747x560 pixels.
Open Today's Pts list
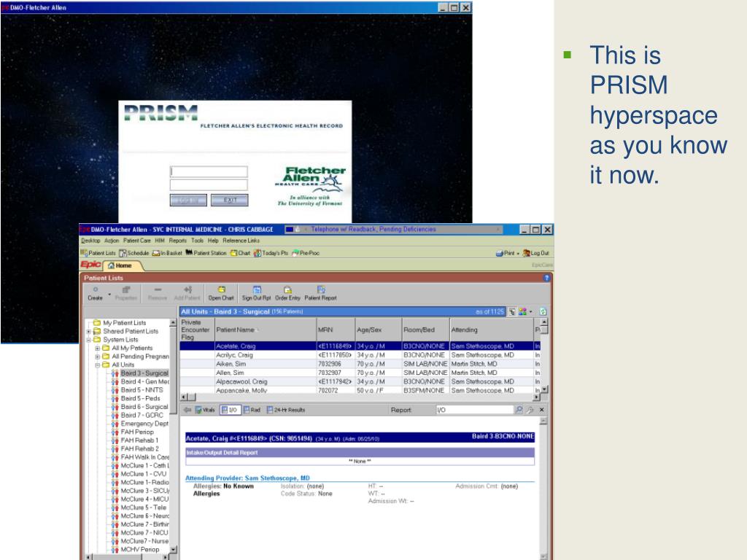point(271,253)
